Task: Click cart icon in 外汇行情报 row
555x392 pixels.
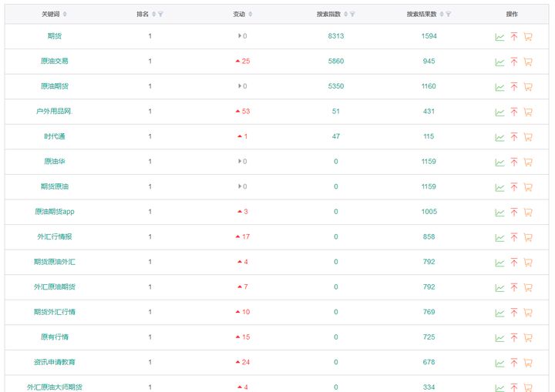Action: click(528, 237)
